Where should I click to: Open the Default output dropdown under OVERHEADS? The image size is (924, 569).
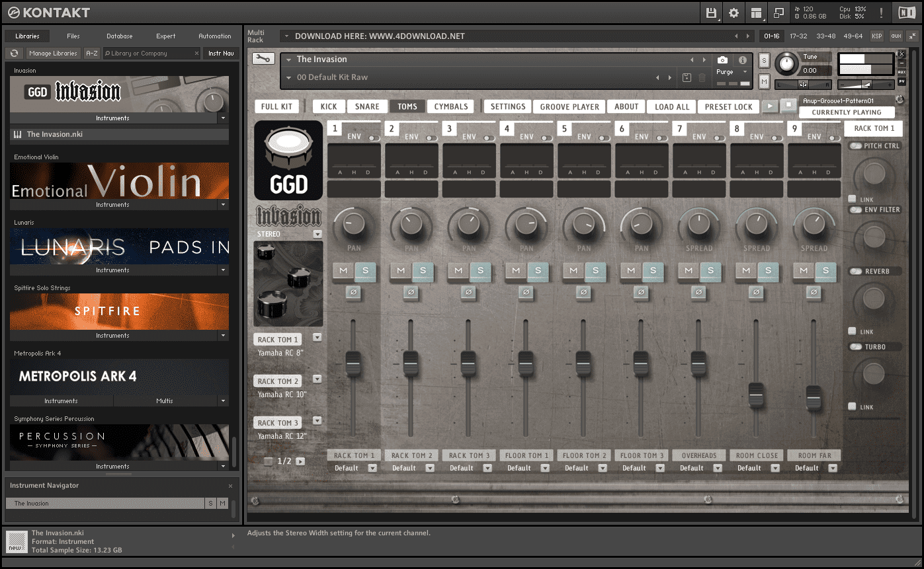tap(718, 468)
